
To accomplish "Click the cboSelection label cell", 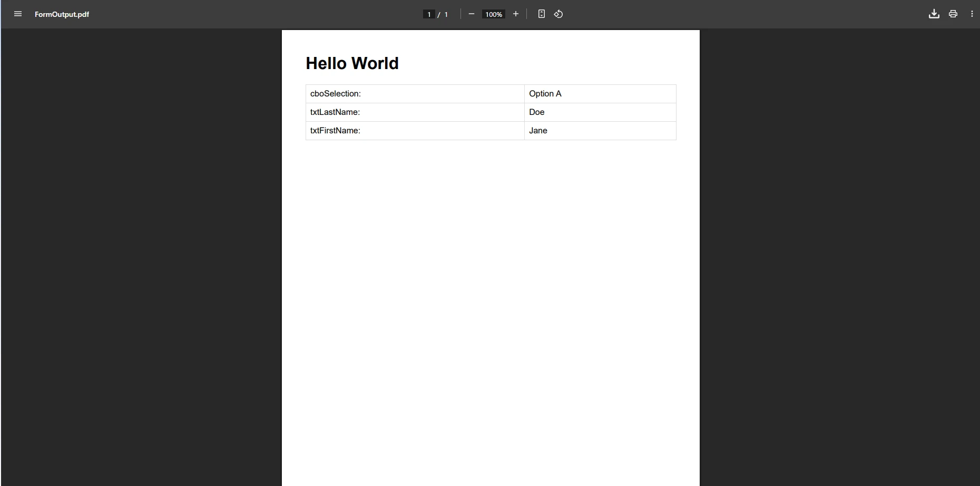I will click(335, 93).
